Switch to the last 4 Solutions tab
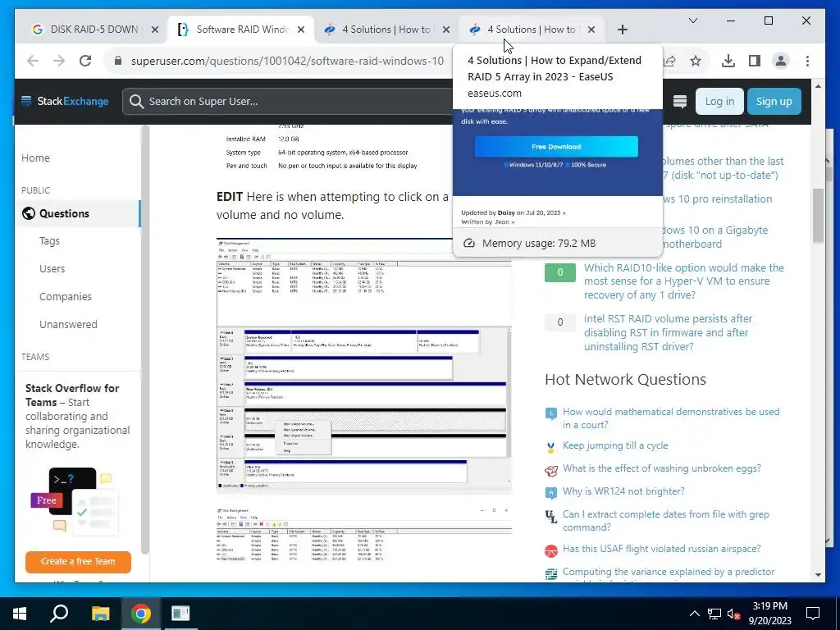Viewport: 840px width, 630px height. point(531,30)
